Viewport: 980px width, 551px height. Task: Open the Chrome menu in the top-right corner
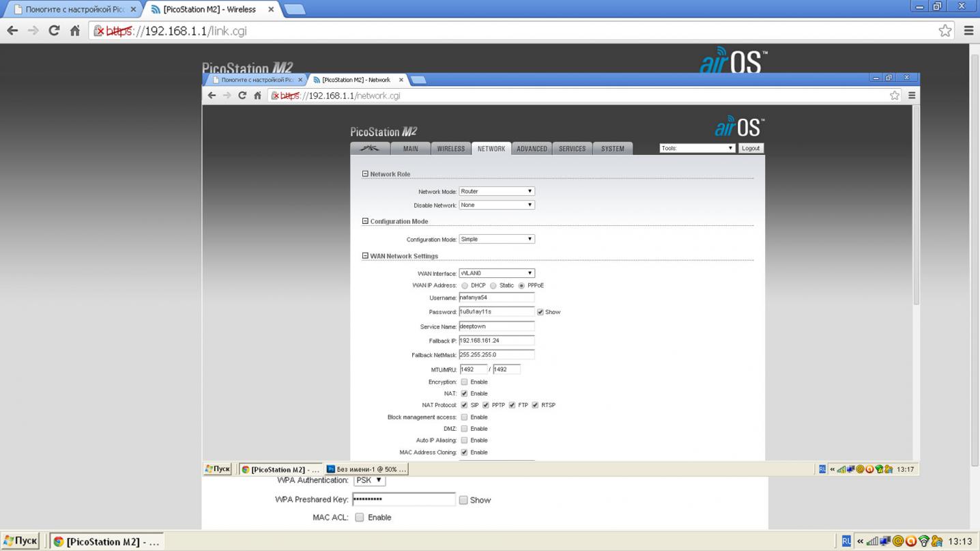point(968,31)
